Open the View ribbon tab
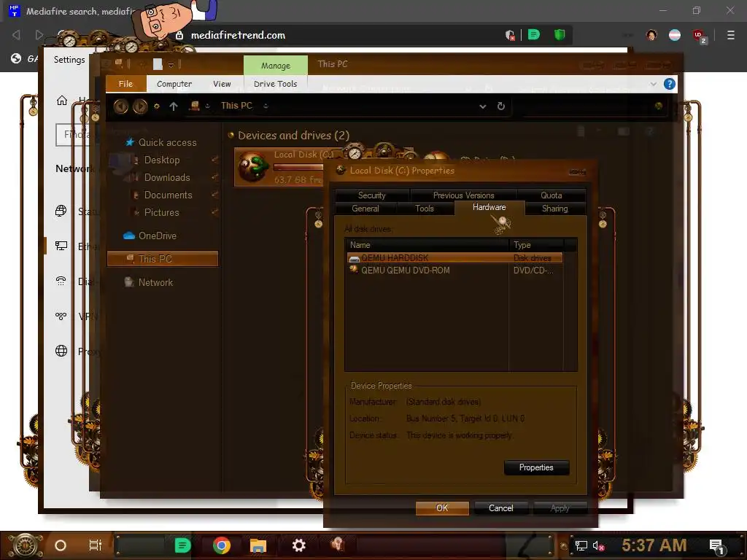747x560 pixels. pos(222,84)
